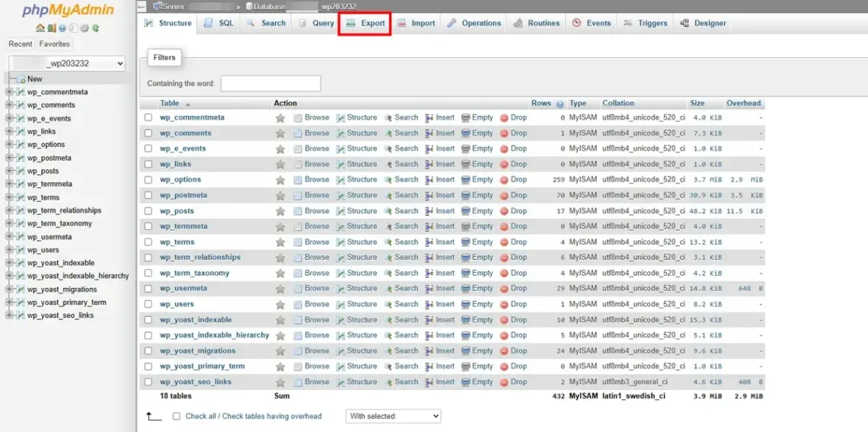Open the database selector dropdown _wp203232
The width and height of the screenshot is (868, 432).
(67, 64)
